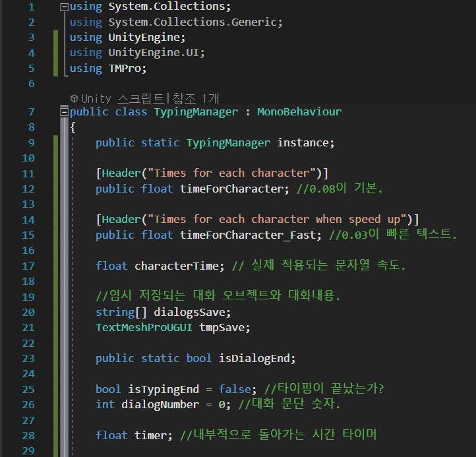Open the '참조 1개' references CodeLens link

click(196, 98)
